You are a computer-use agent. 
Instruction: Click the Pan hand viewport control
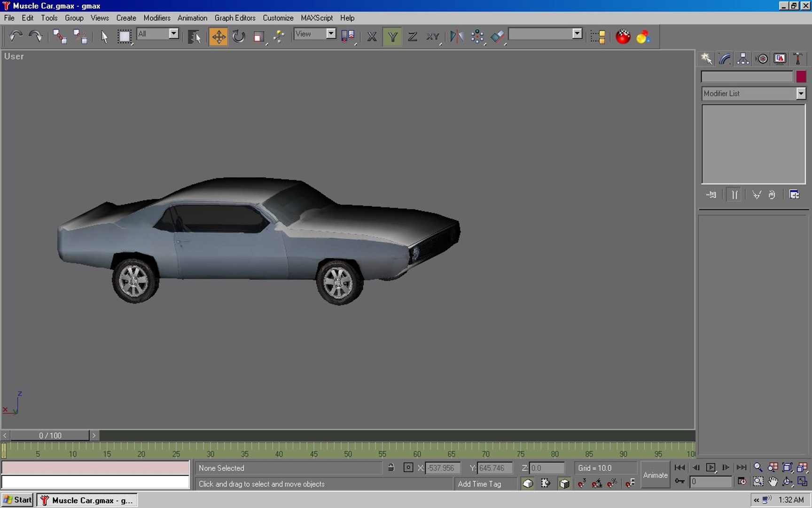[773, 482]
